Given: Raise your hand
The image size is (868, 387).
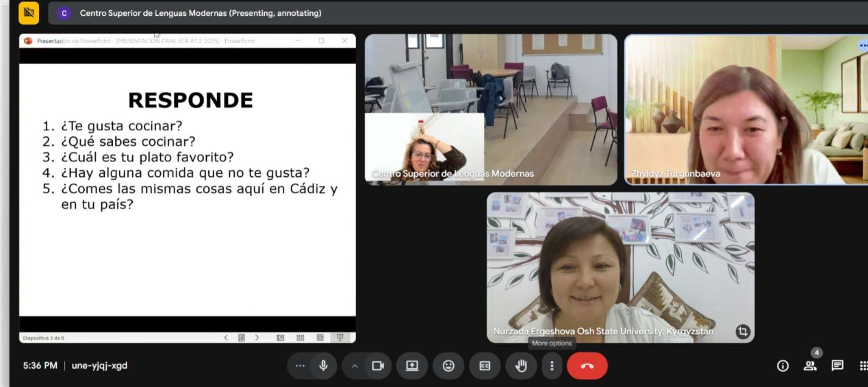Looking at the screenshot, I should [x=521, y=366].
